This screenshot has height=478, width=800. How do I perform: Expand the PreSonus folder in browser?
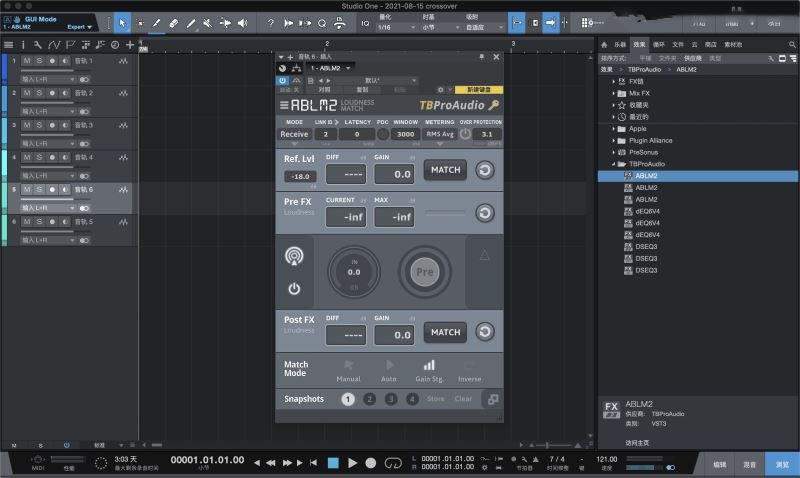pos(612,152)
